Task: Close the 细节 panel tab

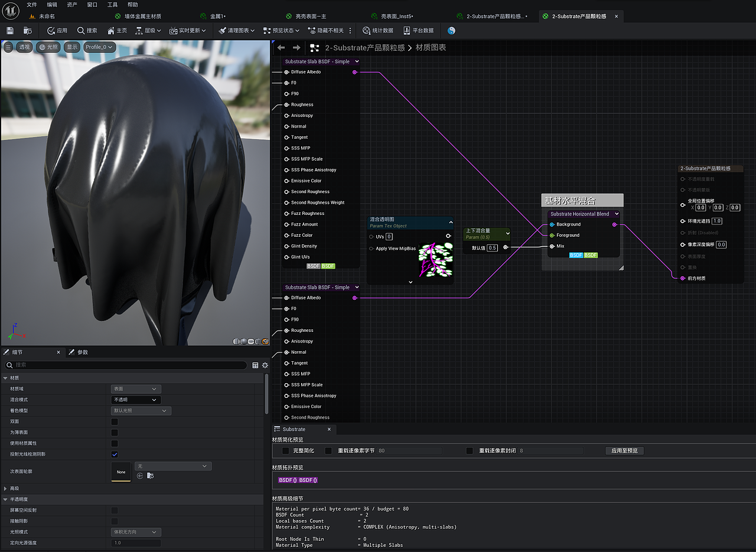Action: [58, 352]
